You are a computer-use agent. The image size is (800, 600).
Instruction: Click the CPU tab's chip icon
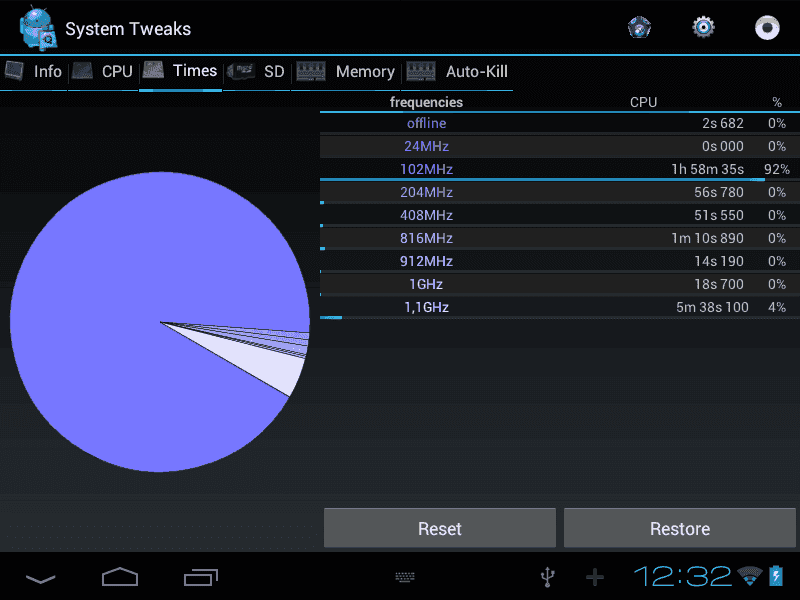point(82,70)
